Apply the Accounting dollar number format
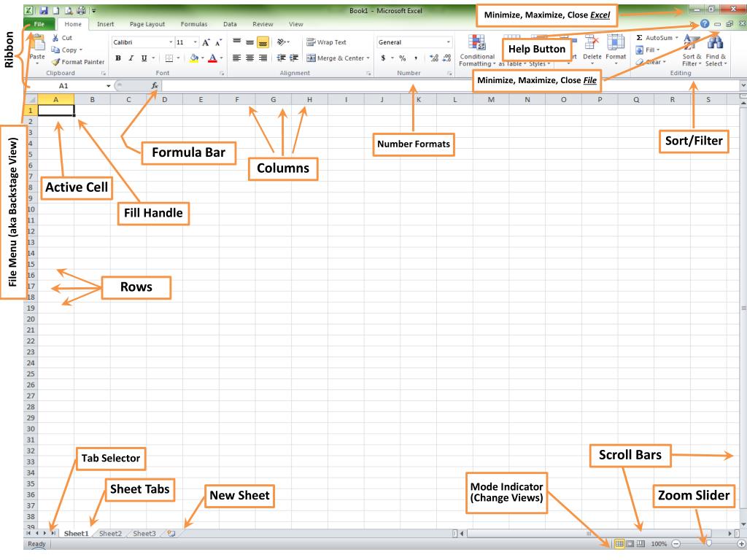747x560 pixels. pyautogui.click(x=383, y=58)
